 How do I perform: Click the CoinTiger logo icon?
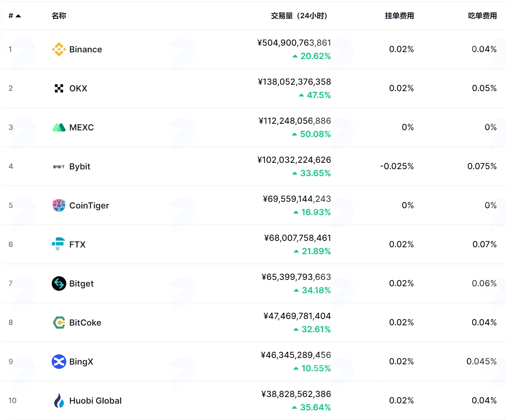(x=59, y=205)
